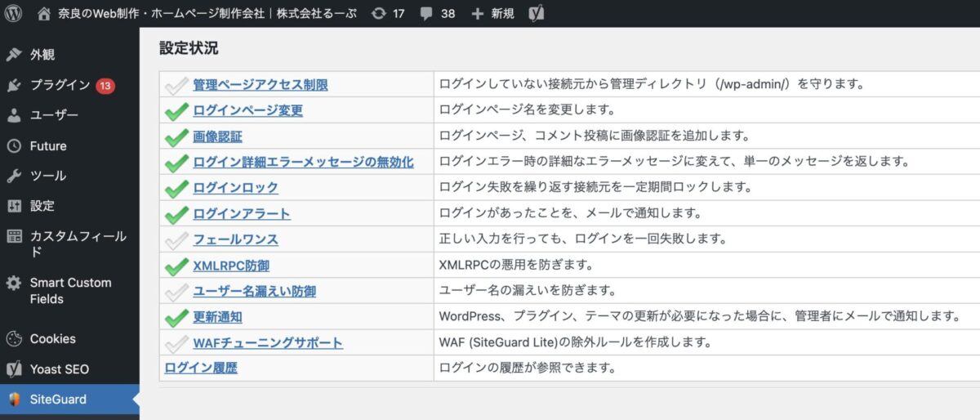
Task: Open ログイン詳細エラーメッセージの無効化 link
Action: (x=303, y=163)
